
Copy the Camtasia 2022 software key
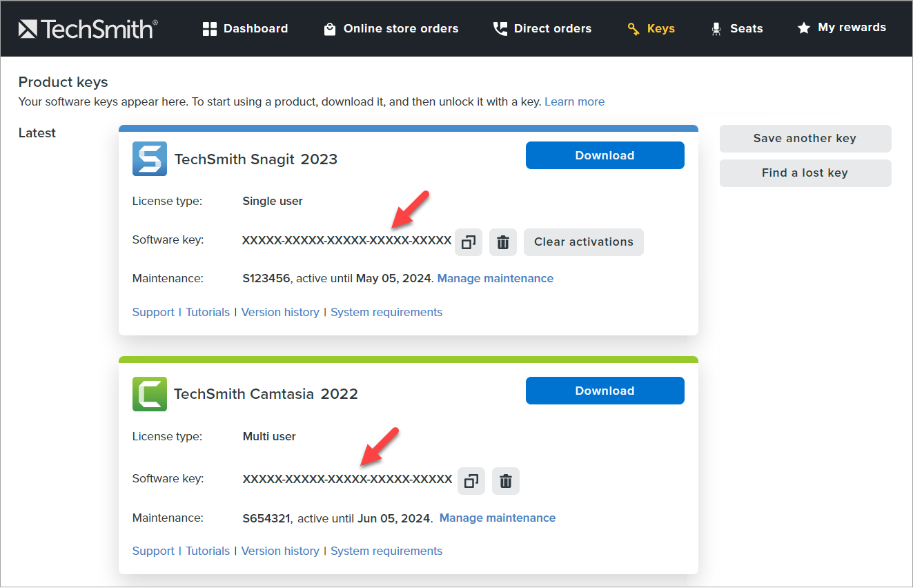(471, 481)
